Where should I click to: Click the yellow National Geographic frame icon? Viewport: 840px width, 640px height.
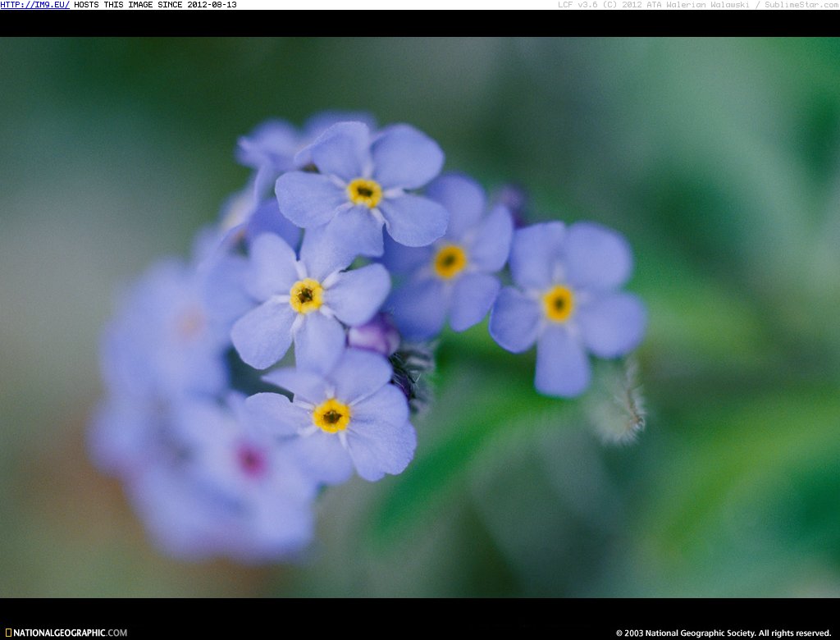coord(8,633)
